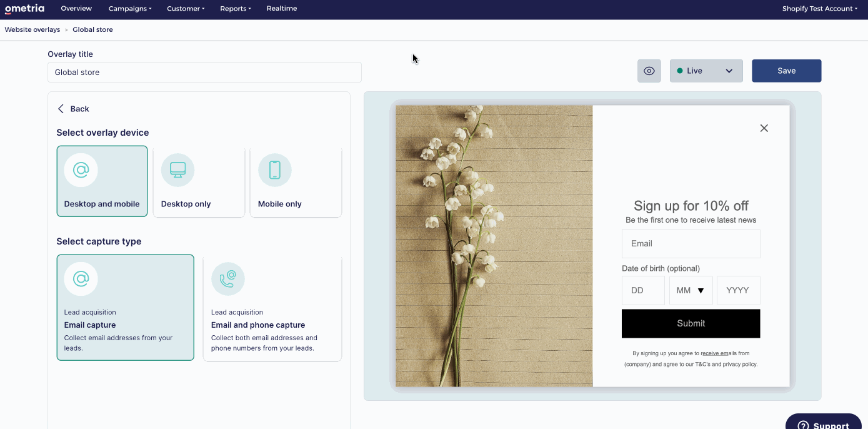Click the Support help question icon
This screenshot has height=429, width=868.
[803, 426]
